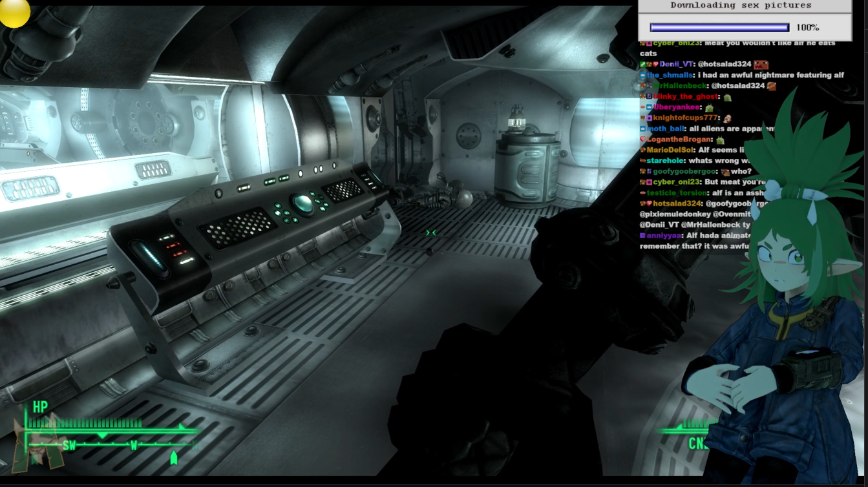The height and width of the screenshot is (487, 868).
Task: Click the @hotsalad324 mention in Denii_VT's message
Action: (x=725, y=65)
